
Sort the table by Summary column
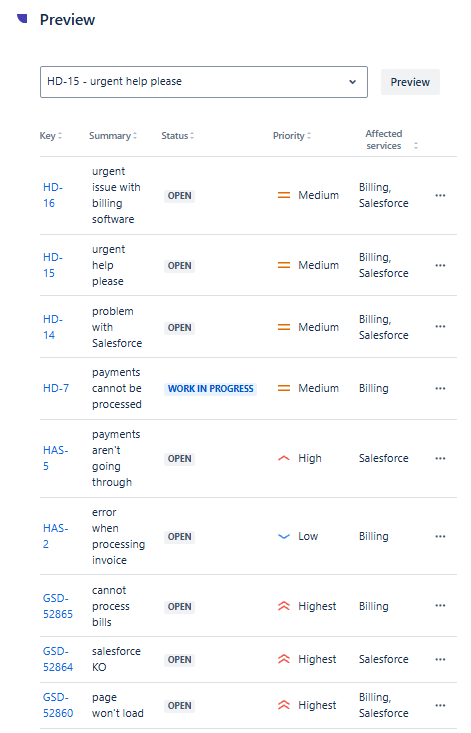[x=113, y=136]
